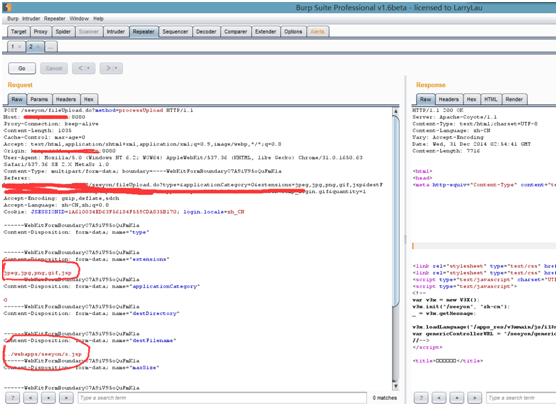558x406 pixels.
Task: Switch to the Sequencer tab
Action: (175, 32)
